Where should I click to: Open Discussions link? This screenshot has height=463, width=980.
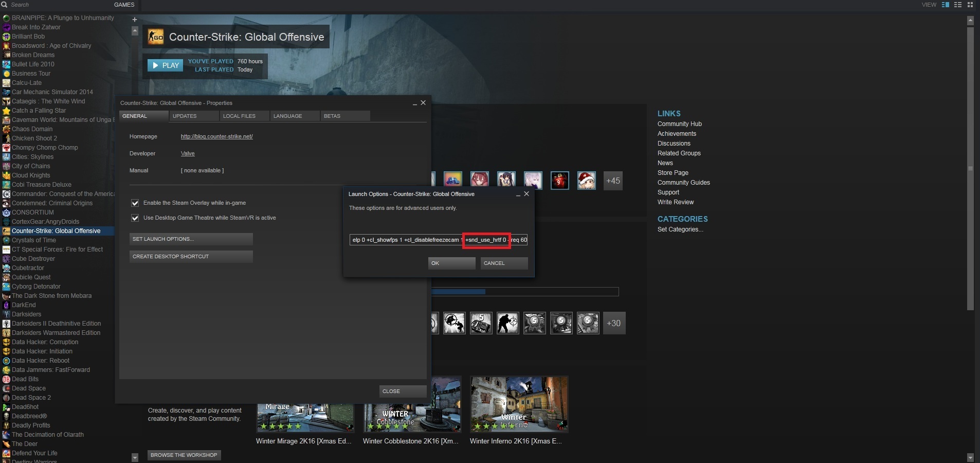674,144
